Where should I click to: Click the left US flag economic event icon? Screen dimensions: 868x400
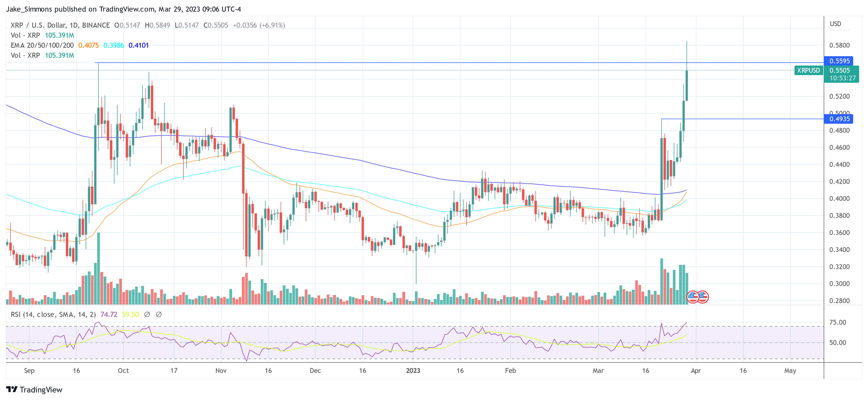693,297
